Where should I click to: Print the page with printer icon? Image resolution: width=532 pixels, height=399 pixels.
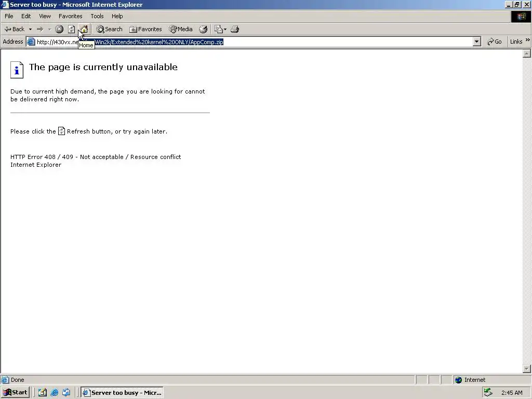click(x=235, y=29)
